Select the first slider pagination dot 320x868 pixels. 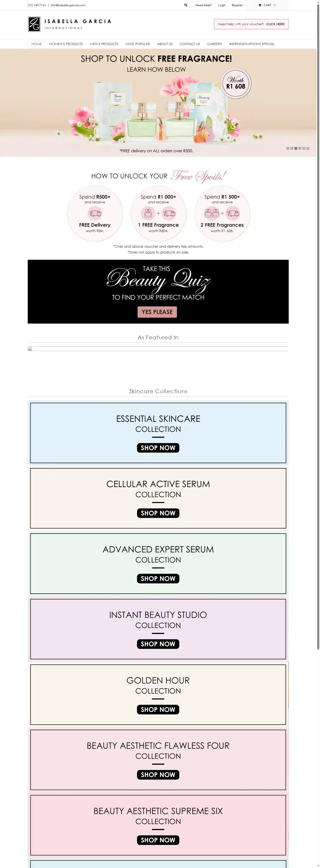288,148
